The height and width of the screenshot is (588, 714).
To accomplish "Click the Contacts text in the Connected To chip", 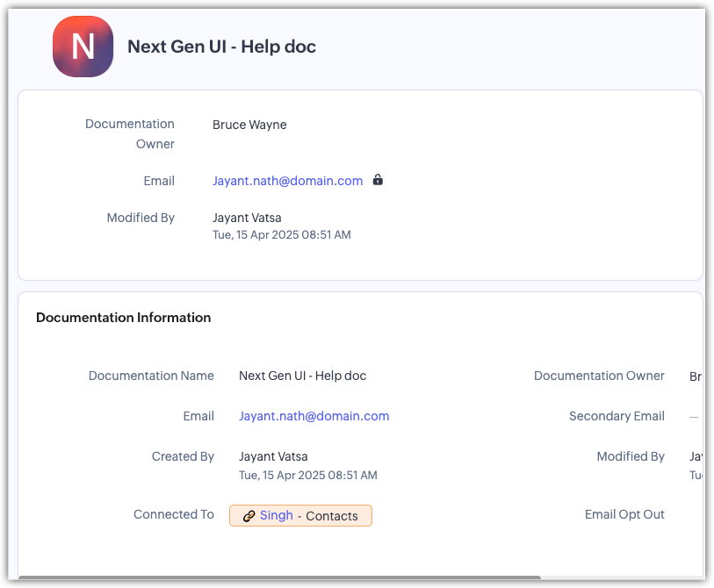I will pos(332,516).
